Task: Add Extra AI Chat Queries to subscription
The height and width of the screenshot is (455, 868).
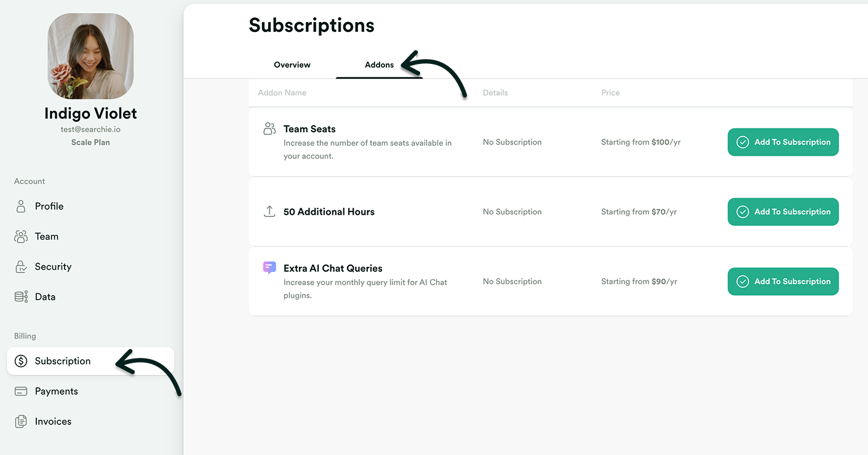Action: click(782, 281)
